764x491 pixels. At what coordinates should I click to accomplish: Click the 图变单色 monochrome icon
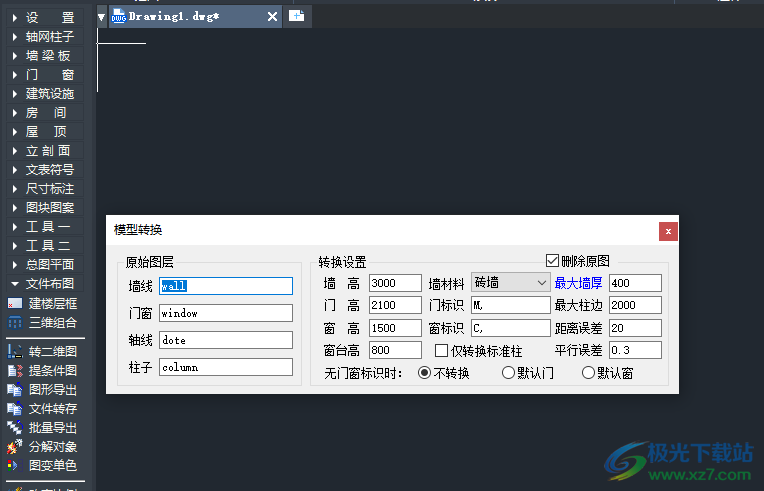coord(15,465)
